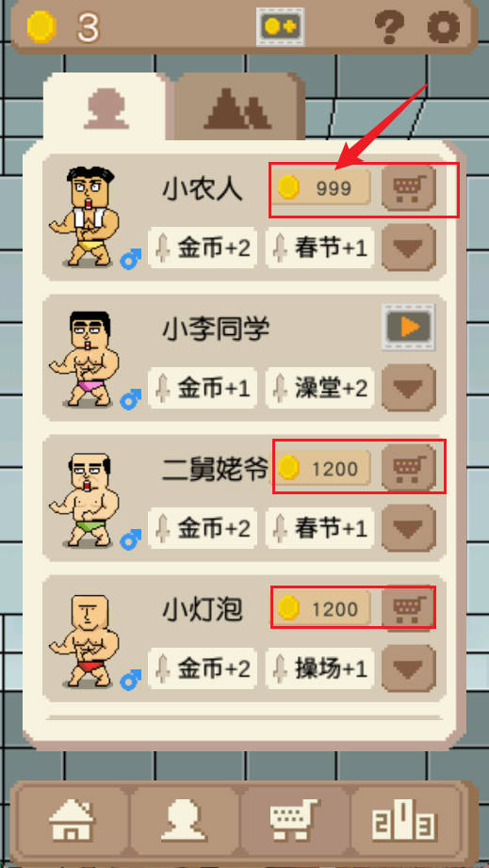Expand 小李同学 details arrow
The image size is (489, 868).
click(x=409, y=388)
